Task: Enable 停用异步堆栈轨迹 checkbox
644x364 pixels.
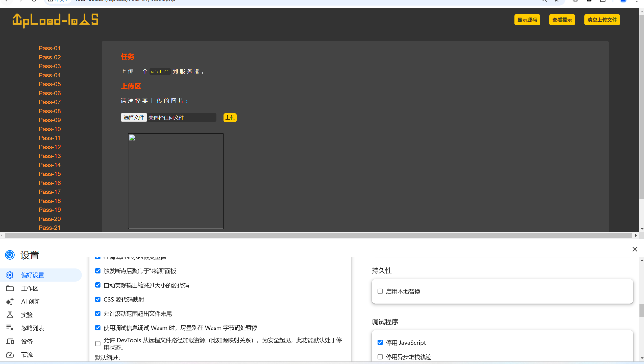Action: click(380, 357)
